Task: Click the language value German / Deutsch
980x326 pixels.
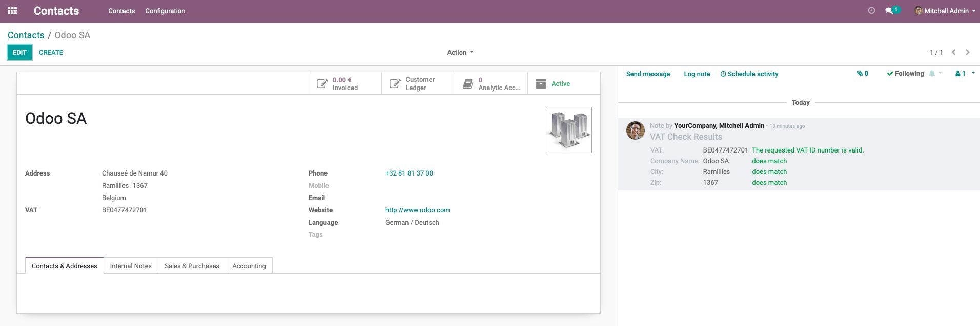Action: [x=412, y=223]
